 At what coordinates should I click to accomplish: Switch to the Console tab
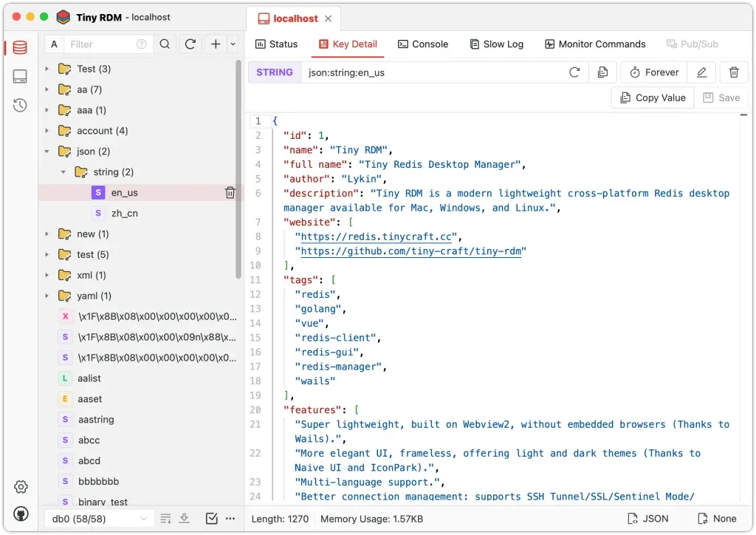[422, 44]
